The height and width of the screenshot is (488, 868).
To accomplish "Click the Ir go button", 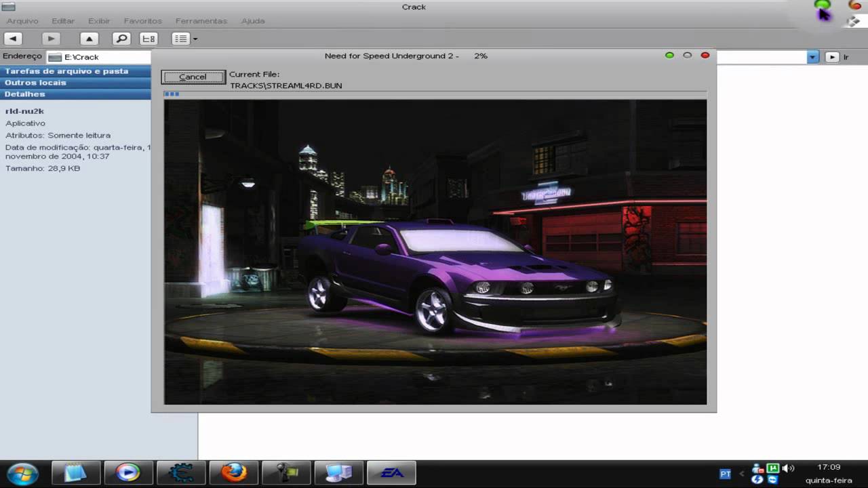I will [837, 57].
